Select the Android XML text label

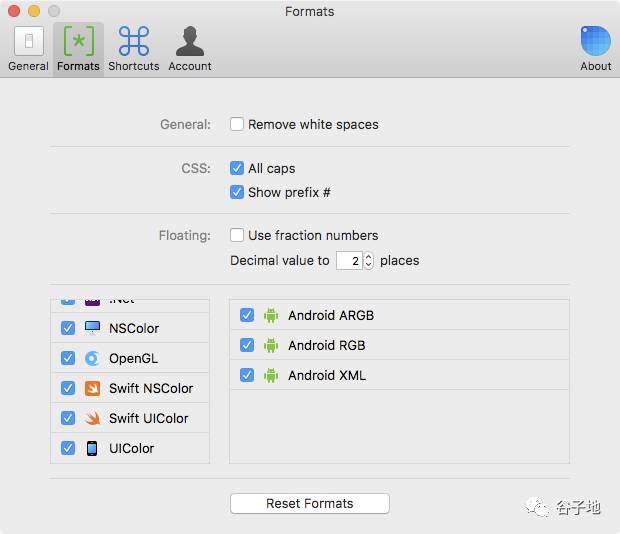tap(327, 375)
